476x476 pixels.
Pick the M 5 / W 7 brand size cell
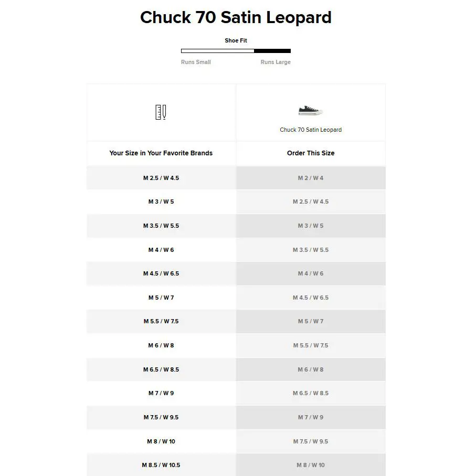(161, 298)
